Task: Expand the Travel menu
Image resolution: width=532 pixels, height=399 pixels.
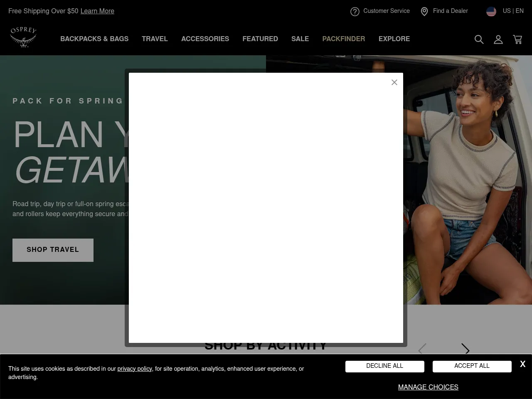Action: pyautogui.click(x=155, y=39)
